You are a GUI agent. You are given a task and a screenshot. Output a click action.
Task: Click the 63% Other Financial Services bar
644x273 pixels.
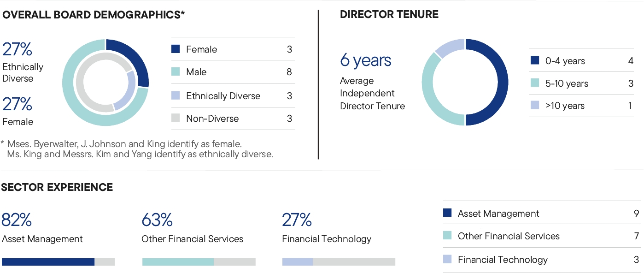pyautogui.click(x=199, y=262)
